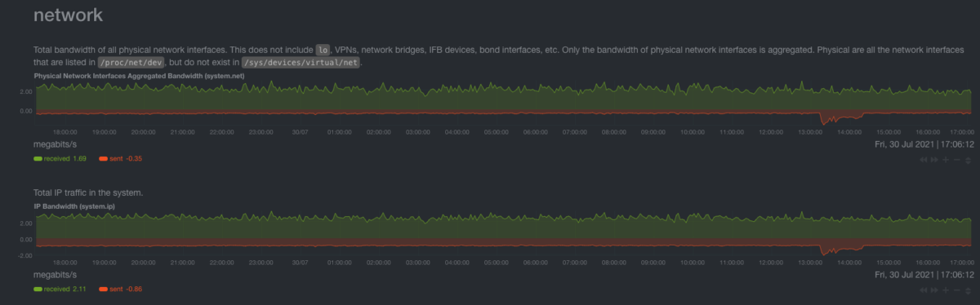Pan left on the IP Bandwidth chart
Image resolution: width=980 pixels, height=305 pixels.
click(x=924, y=290)
